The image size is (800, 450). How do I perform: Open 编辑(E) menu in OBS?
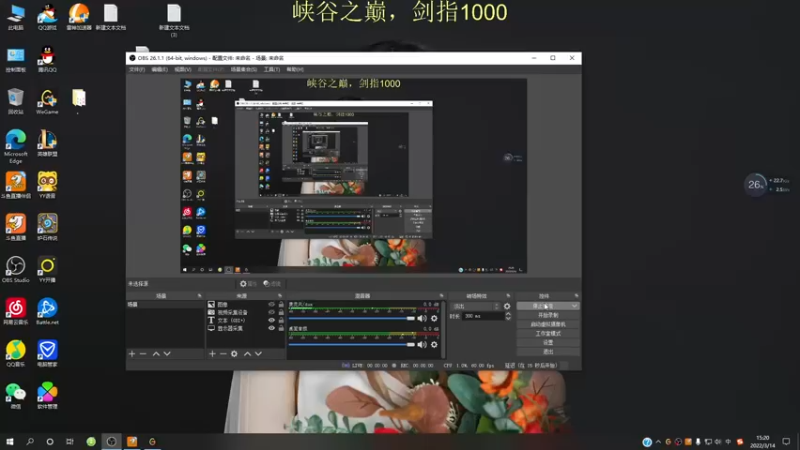159,69
